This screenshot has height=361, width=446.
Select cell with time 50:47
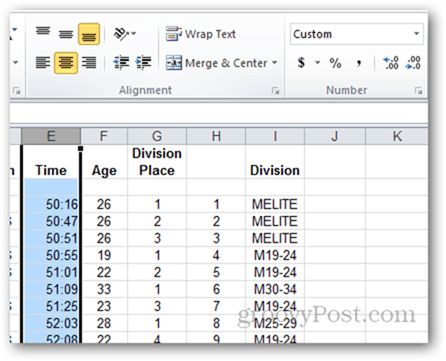point(51,221)
